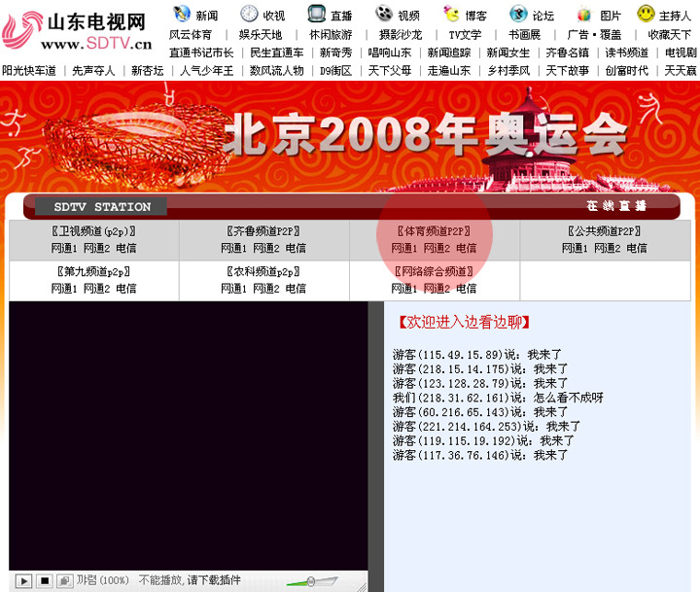Image resolution: width=700 pixels, height=592 pixels.
Task: Open 直通书记市长 program link
Action: pyautogui.click(x=201, y=52)
